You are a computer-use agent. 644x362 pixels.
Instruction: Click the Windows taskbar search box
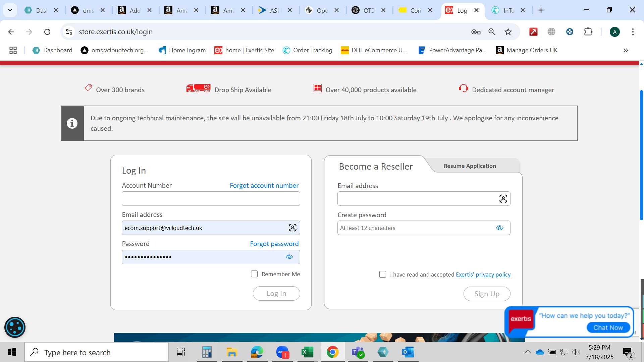97,352
